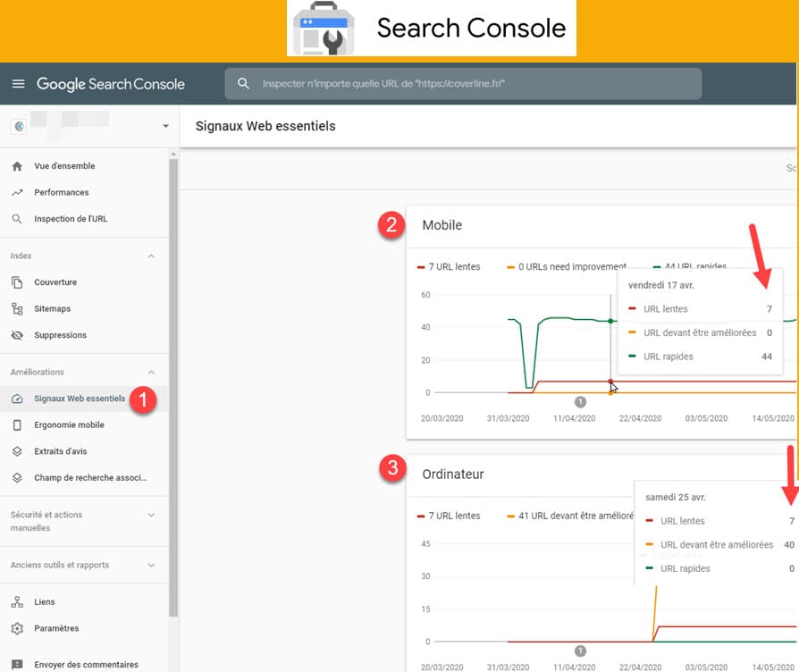
Task: Click Google Search Console logo text
Action: click(x=111, y=84)
